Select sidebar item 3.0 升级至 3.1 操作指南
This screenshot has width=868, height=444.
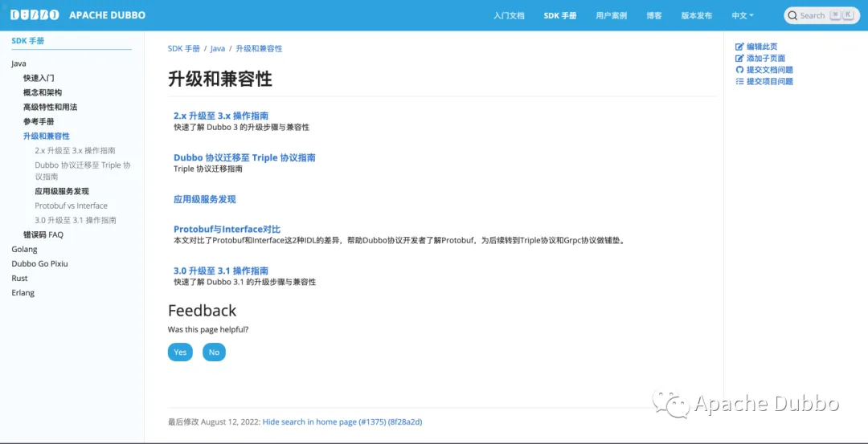point(76,220)
